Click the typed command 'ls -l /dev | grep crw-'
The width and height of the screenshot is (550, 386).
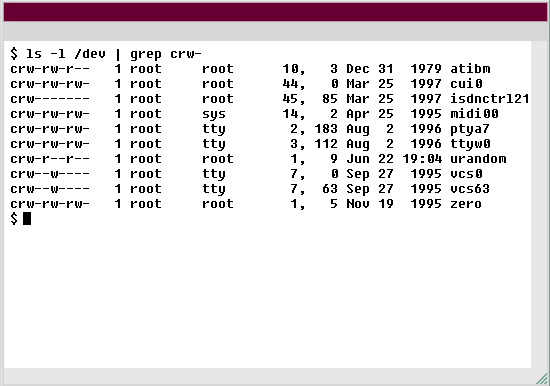(x=114, y=54)
